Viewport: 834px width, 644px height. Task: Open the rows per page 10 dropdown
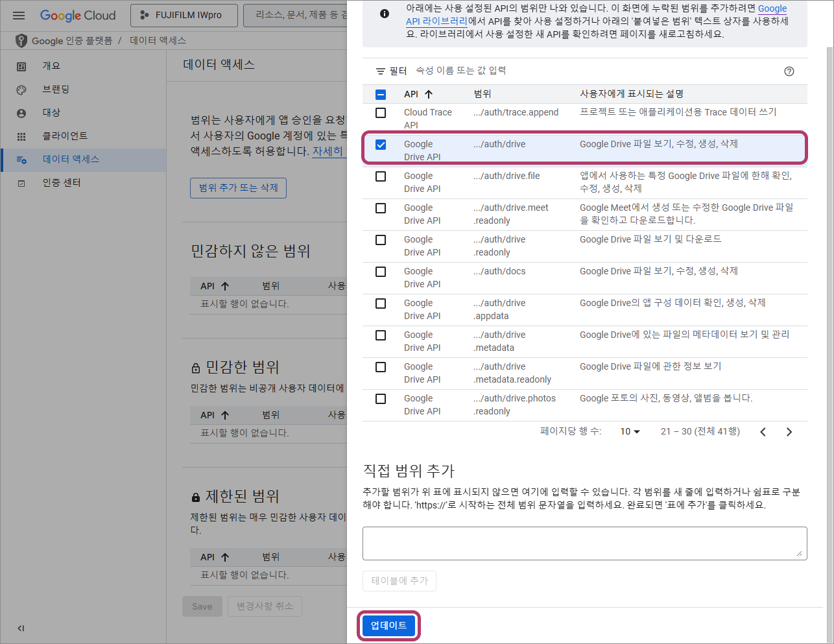[x=630, y=431]
